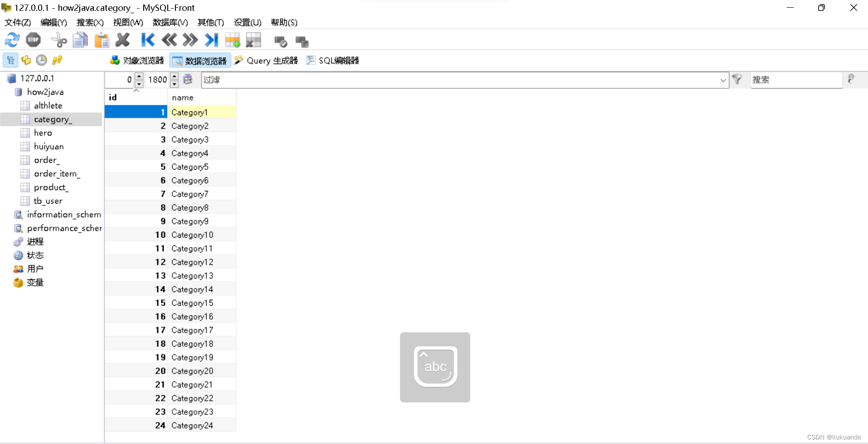Jump to last record arrow icon
868x444 pixels.
click(x=211, y=40)
